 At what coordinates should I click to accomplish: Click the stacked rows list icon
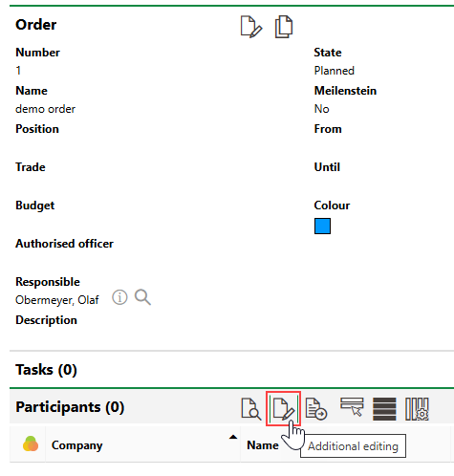click(x=384, y=409)
